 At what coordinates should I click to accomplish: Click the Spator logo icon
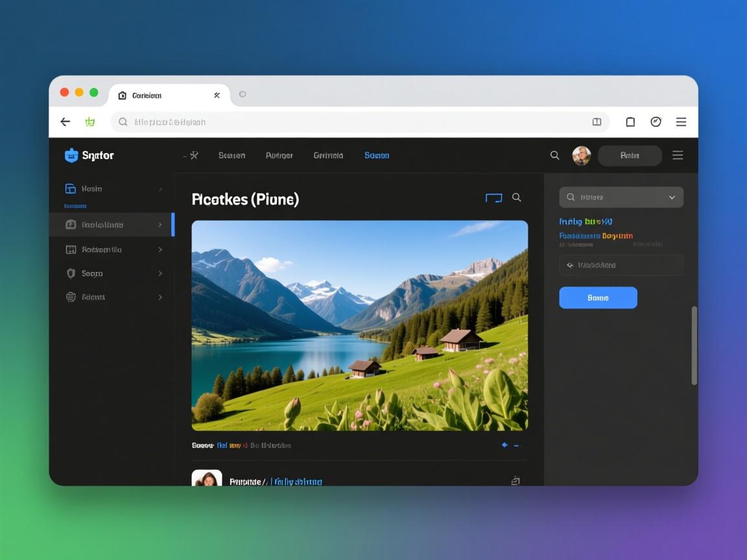[x=71, y=156]
